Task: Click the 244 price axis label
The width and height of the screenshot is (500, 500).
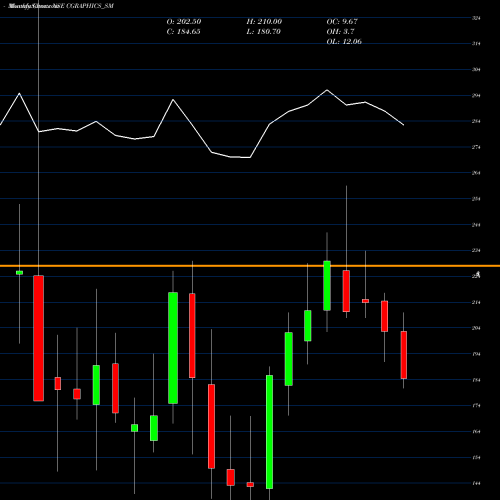Action: click(x=476, y=225)
